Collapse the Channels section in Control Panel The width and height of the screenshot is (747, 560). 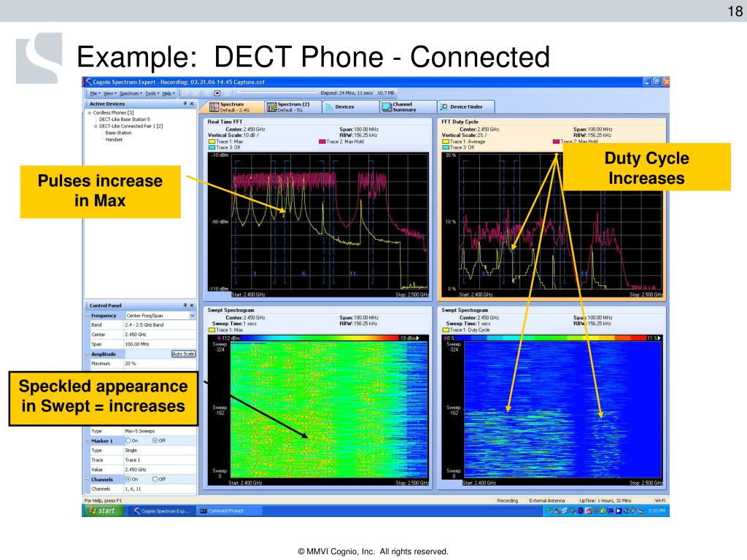pyautogui.click(x=88, y=480)
